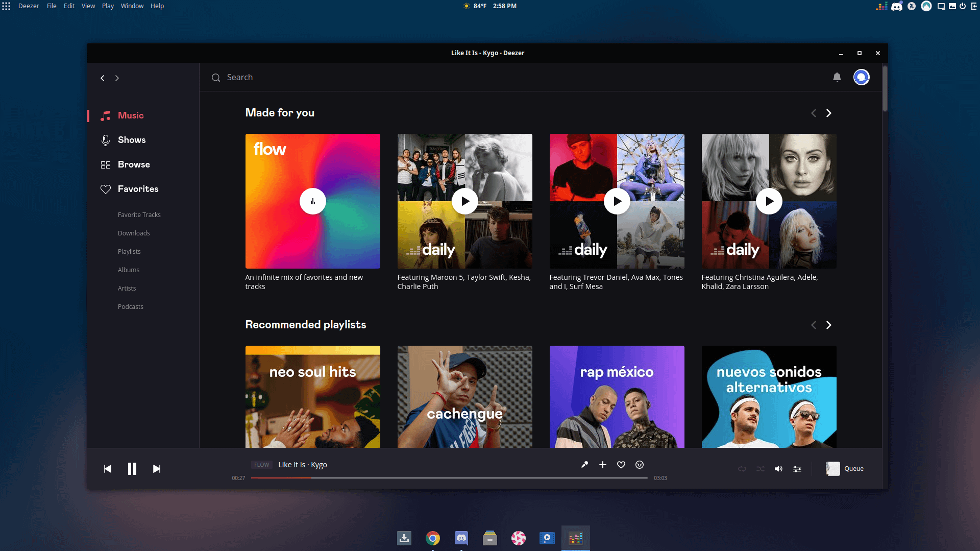Click the Deezer tray icon
The image size is (980, 551).
[x=881, y=7]
